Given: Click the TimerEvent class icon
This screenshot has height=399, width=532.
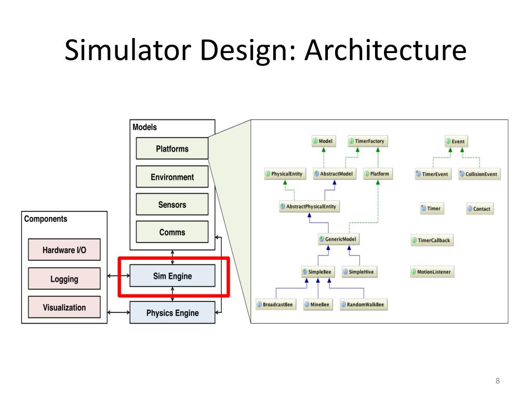Looking at the screenshot, I should pyautogui.click(x=418, y=174).
